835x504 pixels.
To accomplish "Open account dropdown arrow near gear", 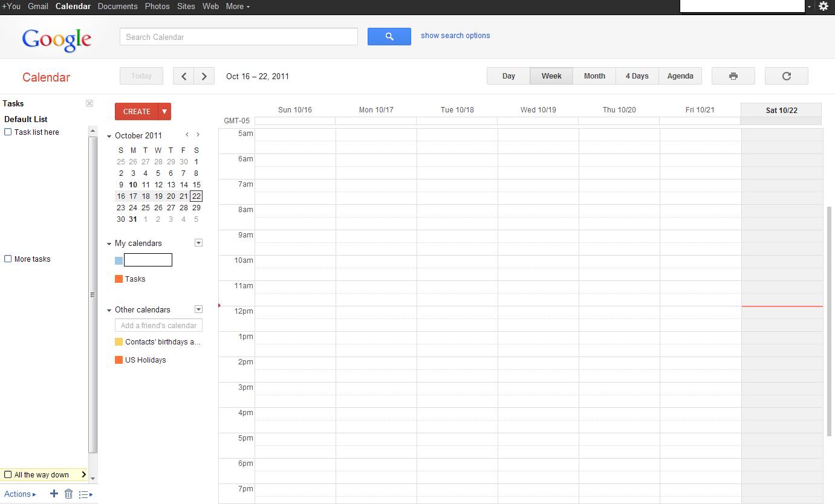I will click(x=810, y=7).
